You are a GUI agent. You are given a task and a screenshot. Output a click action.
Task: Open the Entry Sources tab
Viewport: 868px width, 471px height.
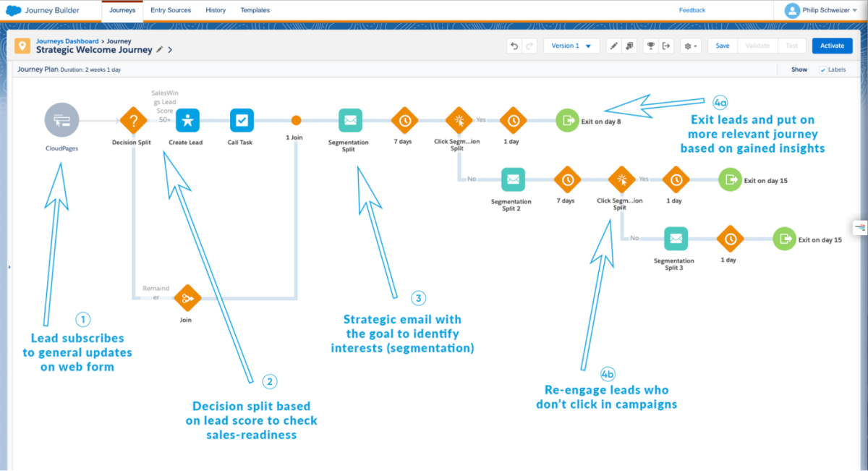[x=171, y=10]
